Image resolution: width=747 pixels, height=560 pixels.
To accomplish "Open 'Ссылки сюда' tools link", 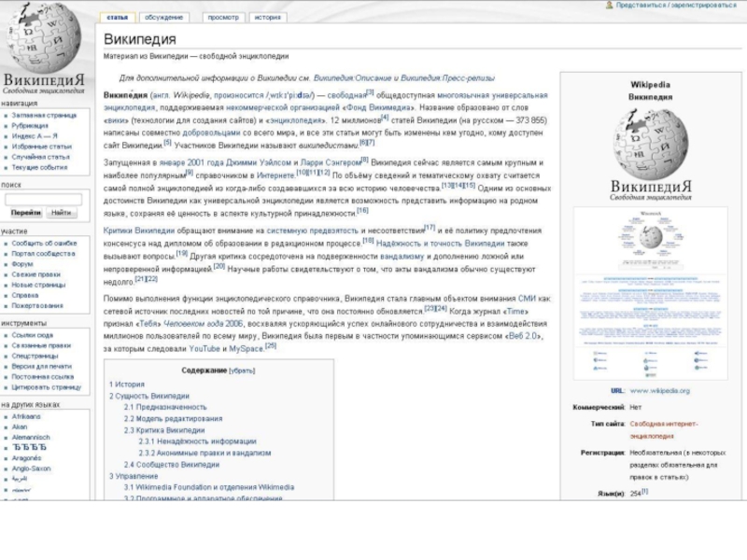I will click(33, 335).
